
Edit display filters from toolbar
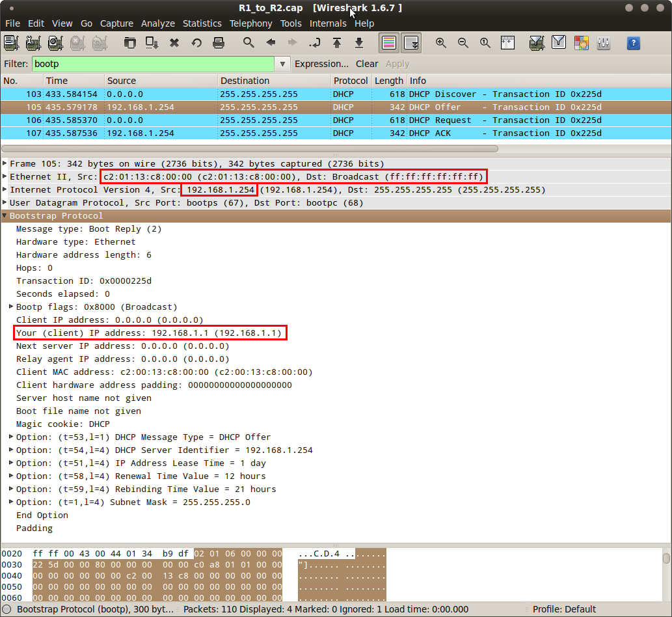coord(559,43)
